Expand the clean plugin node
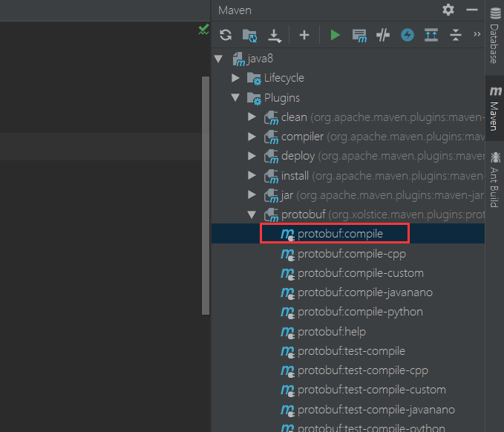 click(252, 117)
